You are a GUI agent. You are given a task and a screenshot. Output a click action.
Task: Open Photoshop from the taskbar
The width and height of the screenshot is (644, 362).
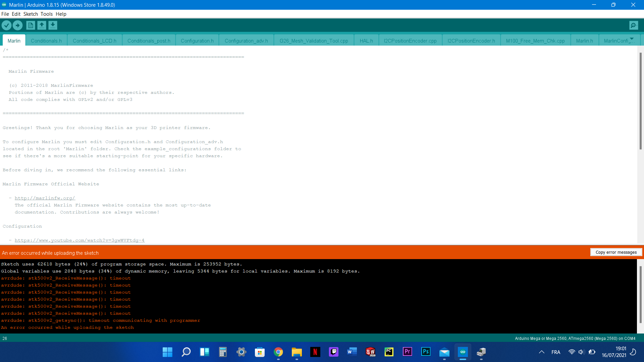(x=426, y=352)
